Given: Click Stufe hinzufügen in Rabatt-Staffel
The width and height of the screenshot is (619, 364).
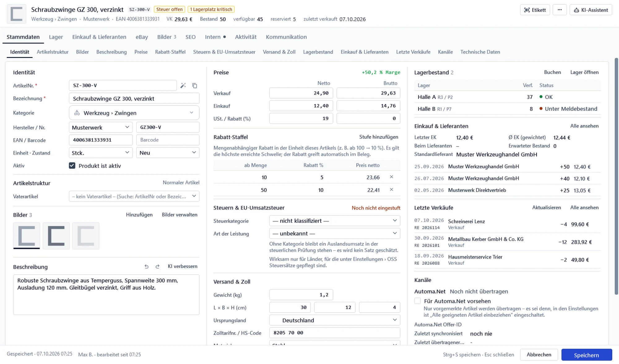Looking at the screenshot, I should tap(379, 137).
